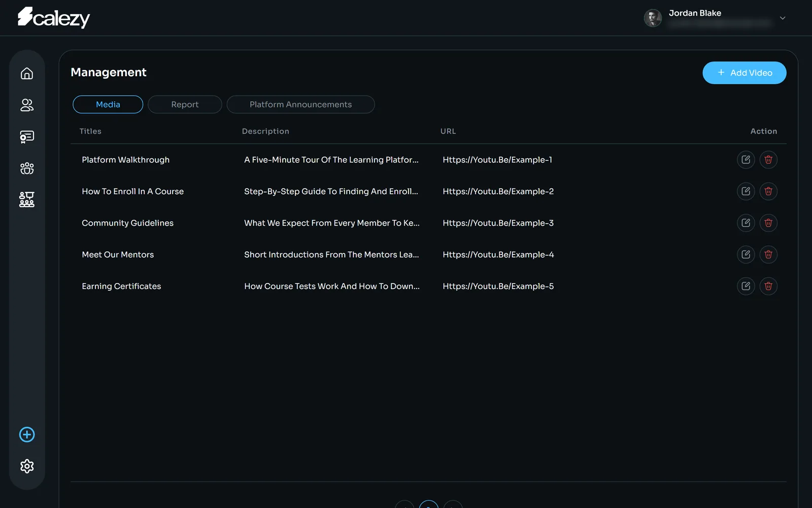Click the 'A Five-Minute Tour' description

coord(331,160)
